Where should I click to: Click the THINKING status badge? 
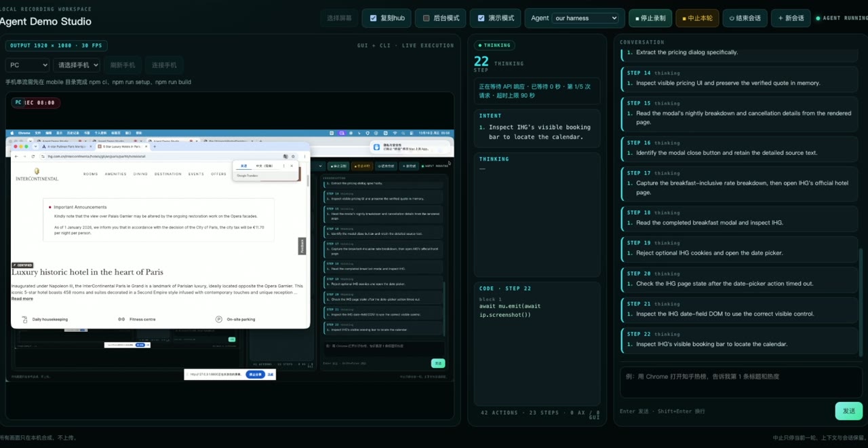494,45
